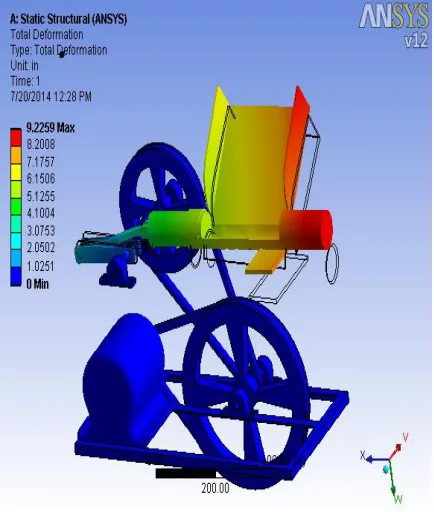The width and height of the screenshot is (434, 512).
Task: Click the black scale ruler bar
Action: point(186,473)
